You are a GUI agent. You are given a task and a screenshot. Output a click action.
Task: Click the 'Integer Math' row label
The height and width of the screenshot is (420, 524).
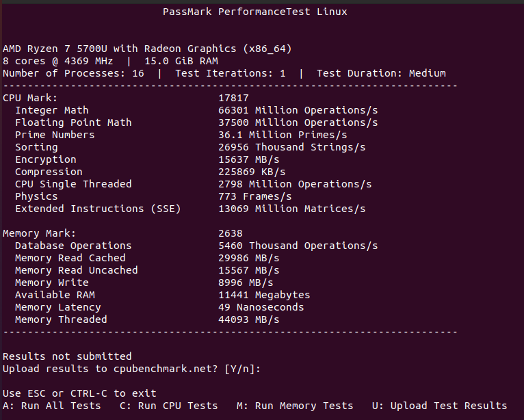click(x=52, y=110)
